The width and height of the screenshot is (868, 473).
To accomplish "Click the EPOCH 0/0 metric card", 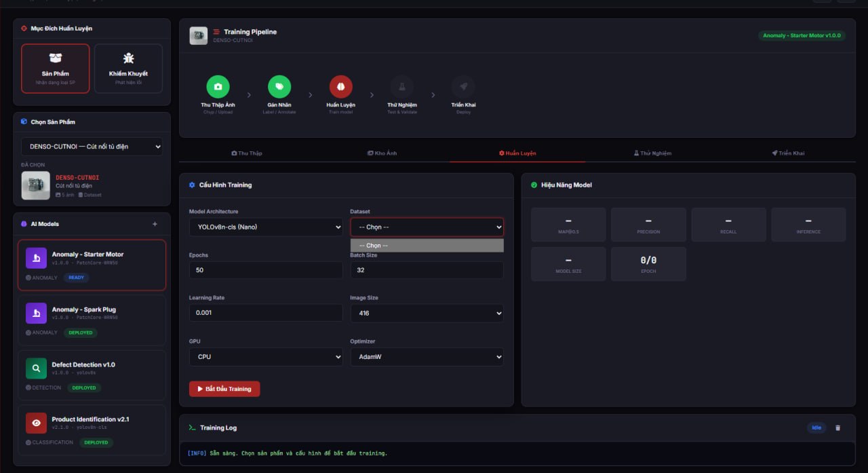I will point(648,264).
